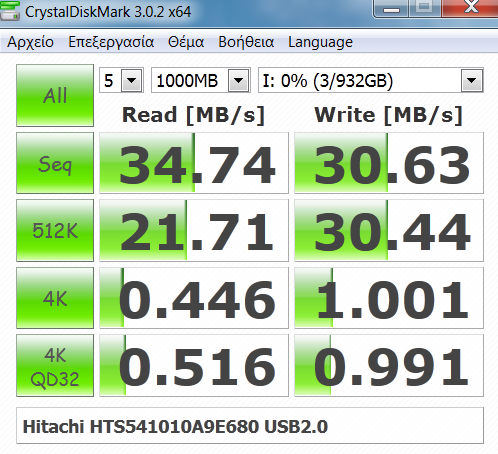Start the 512K random test
498x454 pixels.
(55, 230)
